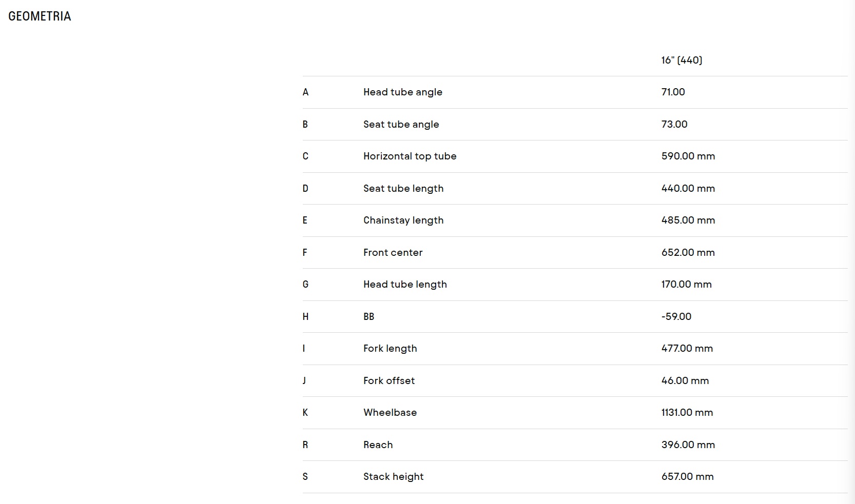Click the Chainstay length row label
The height and width of the screenshot is (504, 855).
403,220
